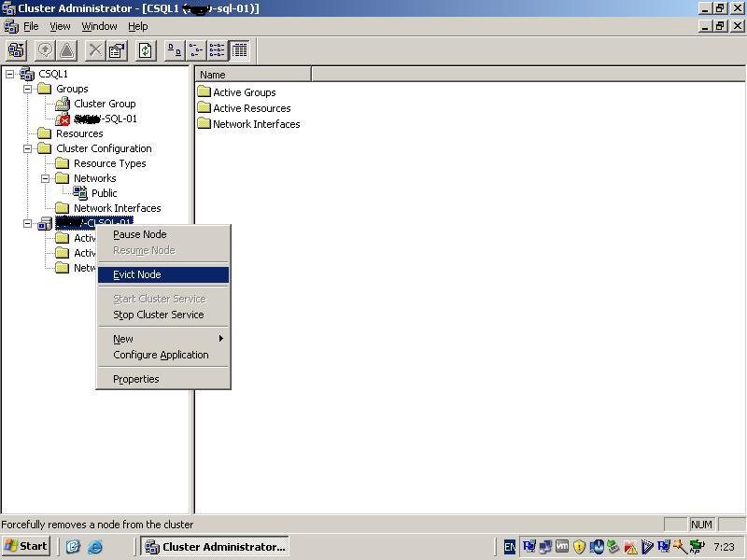
Task: Click the taskbar clock showing 7:23
Action: (x=725, y=547)
